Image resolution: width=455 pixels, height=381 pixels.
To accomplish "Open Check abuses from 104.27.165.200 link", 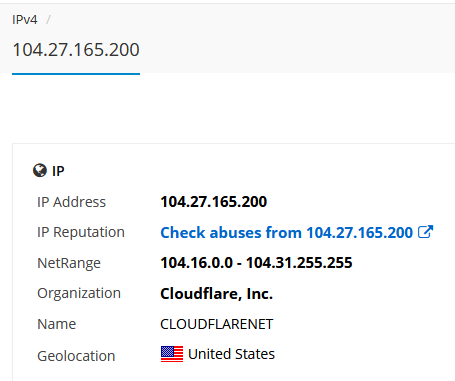I will (287, 232).
